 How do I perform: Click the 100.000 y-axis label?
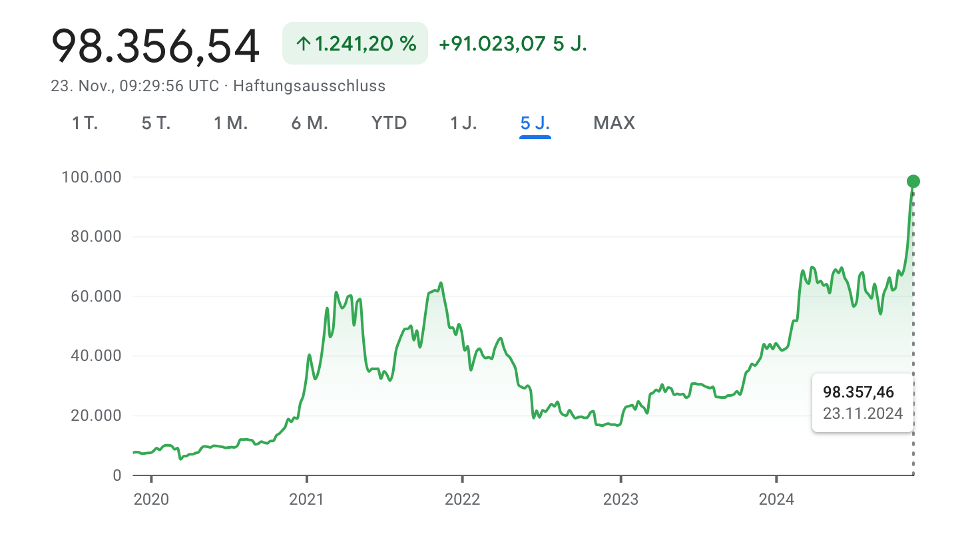(x=91, y=177)
